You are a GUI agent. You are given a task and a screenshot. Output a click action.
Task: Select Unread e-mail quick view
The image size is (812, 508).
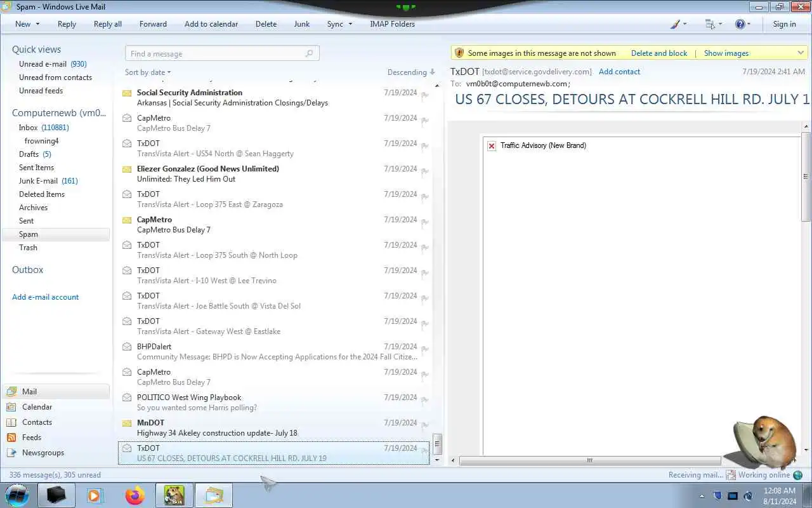[x=53, y=64]
